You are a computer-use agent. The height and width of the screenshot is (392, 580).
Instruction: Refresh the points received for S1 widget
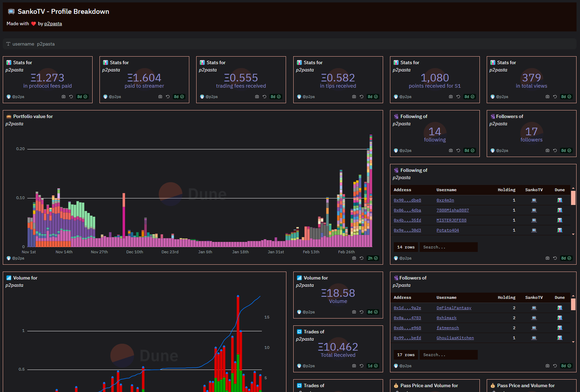pos(458,97)
